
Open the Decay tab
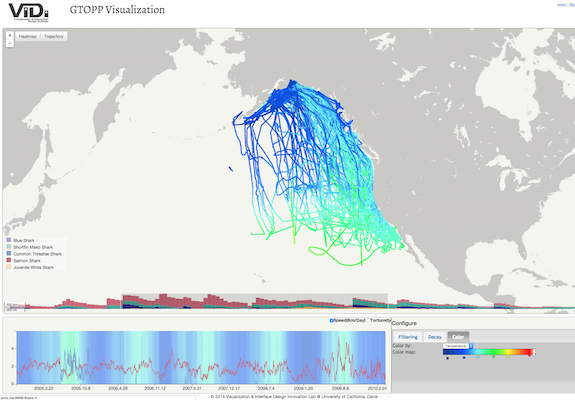(x=435, y=337)
